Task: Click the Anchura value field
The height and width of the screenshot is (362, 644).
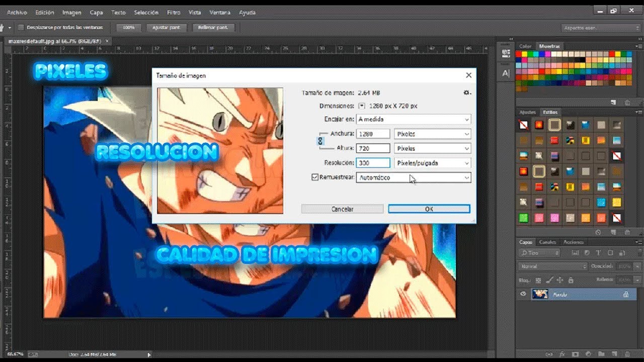Action: tap(373, 134)
